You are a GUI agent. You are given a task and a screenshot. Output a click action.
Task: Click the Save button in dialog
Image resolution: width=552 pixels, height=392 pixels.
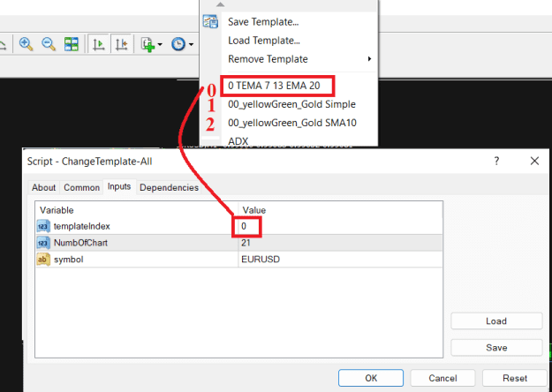(x=496, y=348)
